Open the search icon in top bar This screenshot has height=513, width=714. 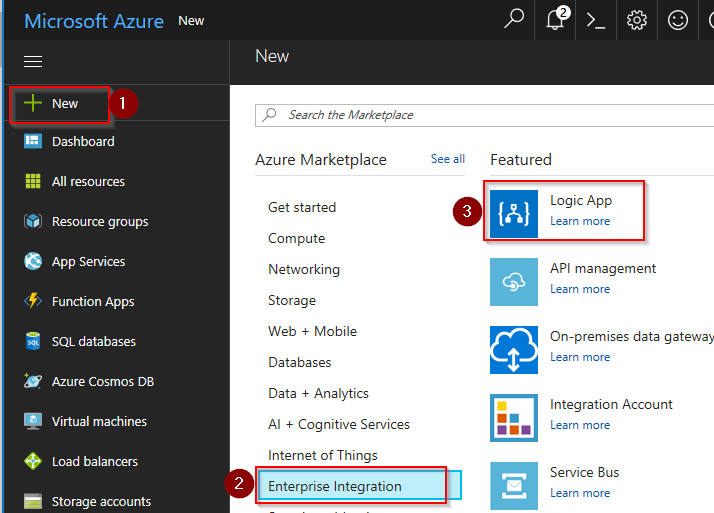pos(514,20)
